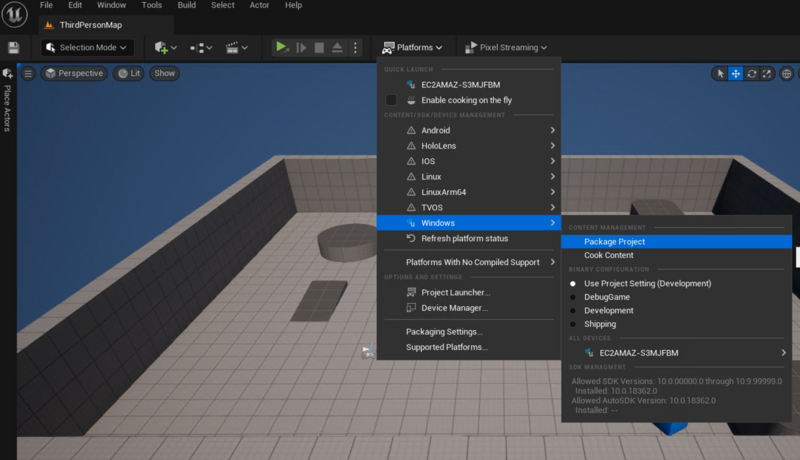Click the Stop simulation button
This screenshot has height=460, width=800.
(319, 47)
